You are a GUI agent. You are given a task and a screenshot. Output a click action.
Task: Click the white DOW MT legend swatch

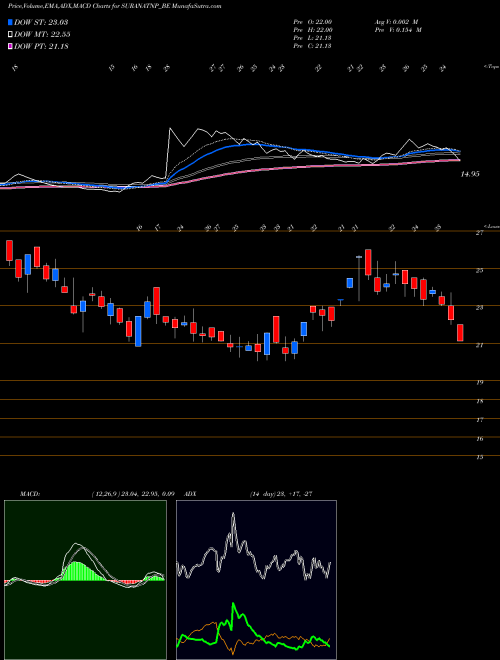coord(11,35)
